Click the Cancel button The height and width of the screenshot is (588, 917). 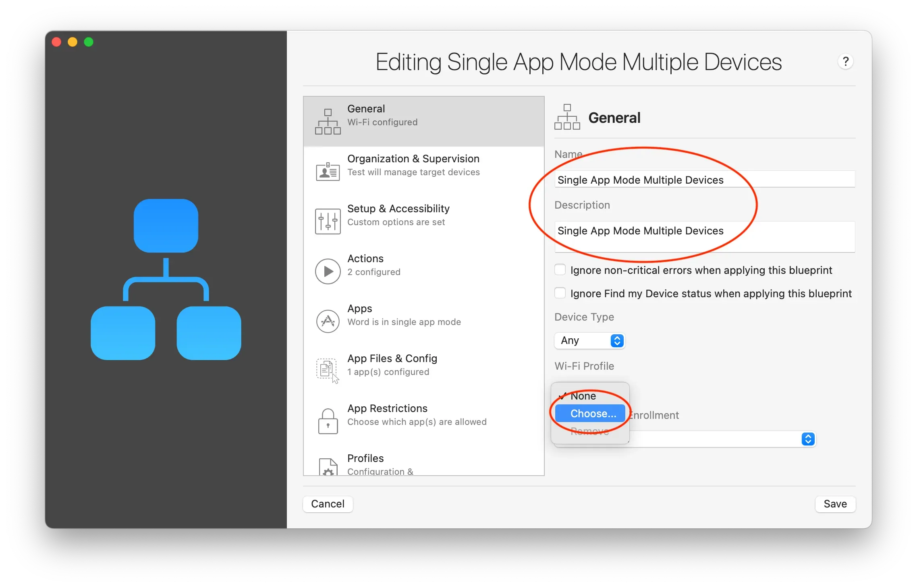pos(328,504)
